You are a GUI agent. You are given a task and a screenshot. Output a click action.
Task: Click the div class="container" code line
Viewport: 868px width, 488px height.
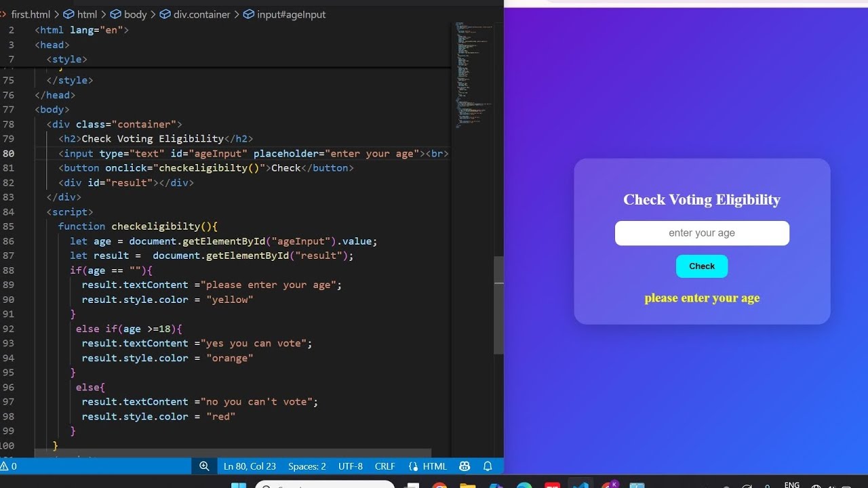(114, 124)
